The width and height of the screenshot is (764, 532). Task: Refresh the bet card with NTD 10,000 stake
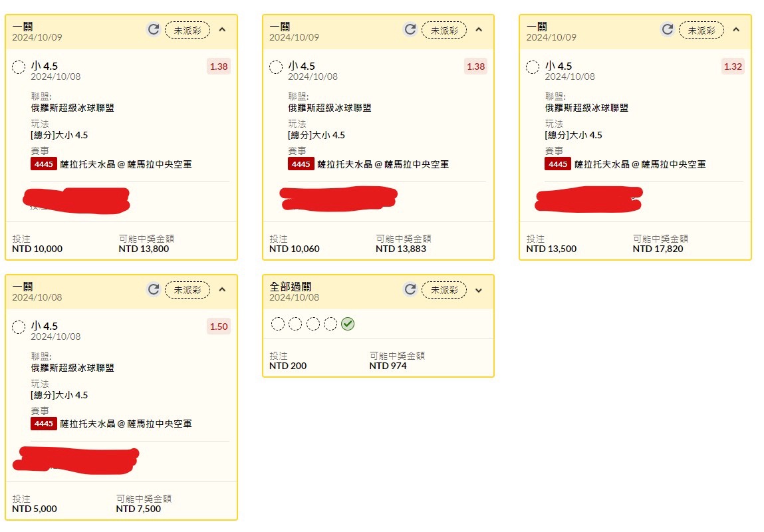click(x=154, y=29)
